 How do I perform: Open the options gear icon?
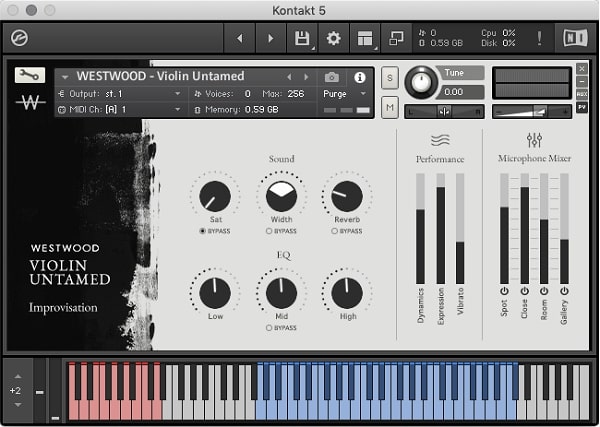333,38
